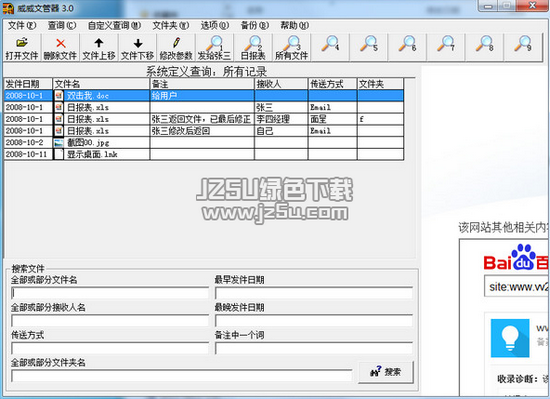Select the 显示桌面.lnk file name

click(92, 154)
